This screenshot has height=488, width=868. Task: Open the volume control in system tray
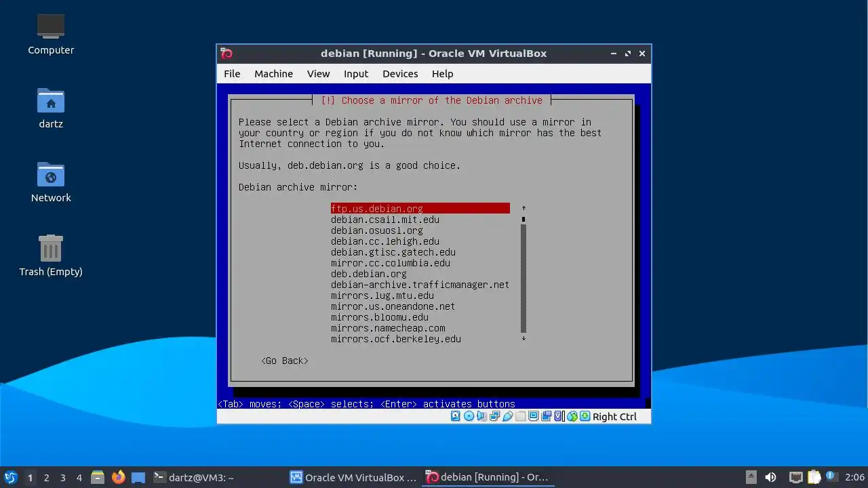pos(770,477)
